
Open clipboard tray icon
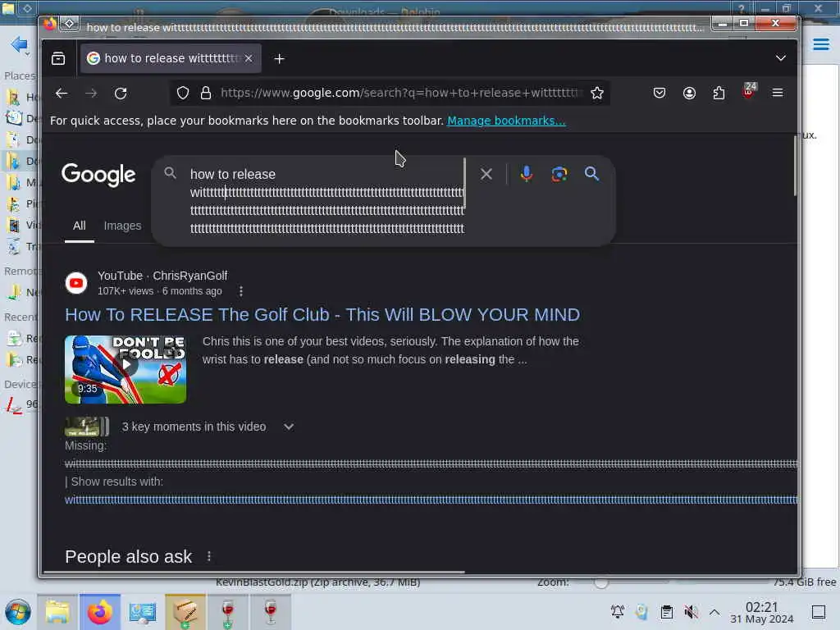(666, 612)
